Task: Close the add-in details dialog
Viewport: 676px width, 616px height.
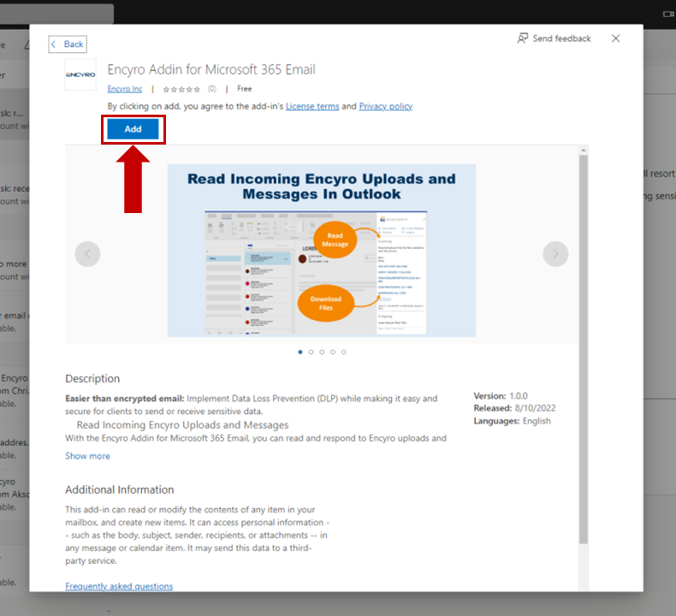Action: [x=616, y=38]
